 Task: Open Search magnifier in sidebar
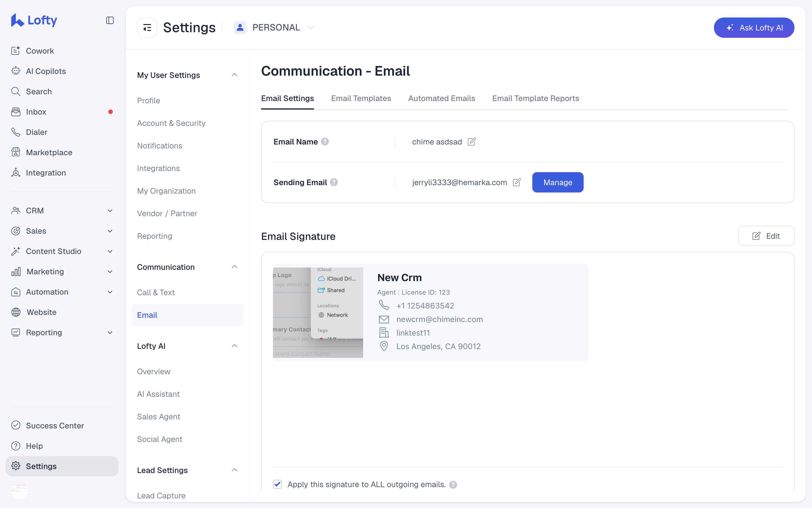(x=16, y=91)
